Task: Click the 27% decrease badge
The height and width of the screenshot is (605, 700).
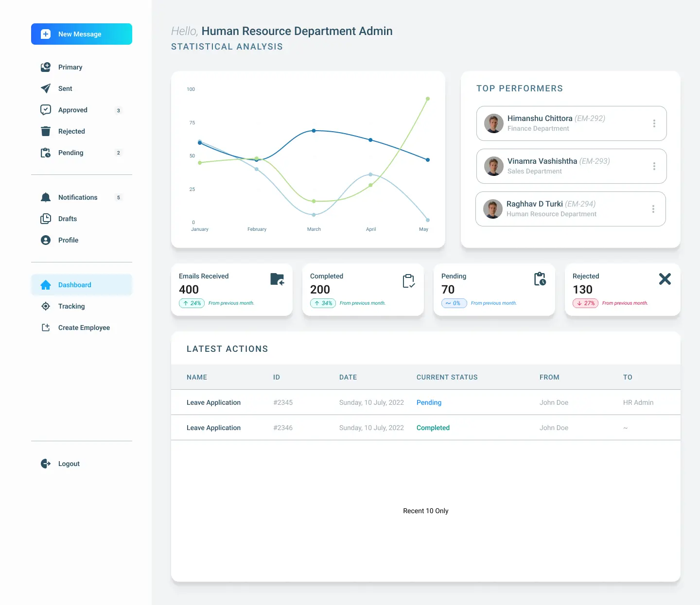Action: pyautogui.click(x=585, y=303)
